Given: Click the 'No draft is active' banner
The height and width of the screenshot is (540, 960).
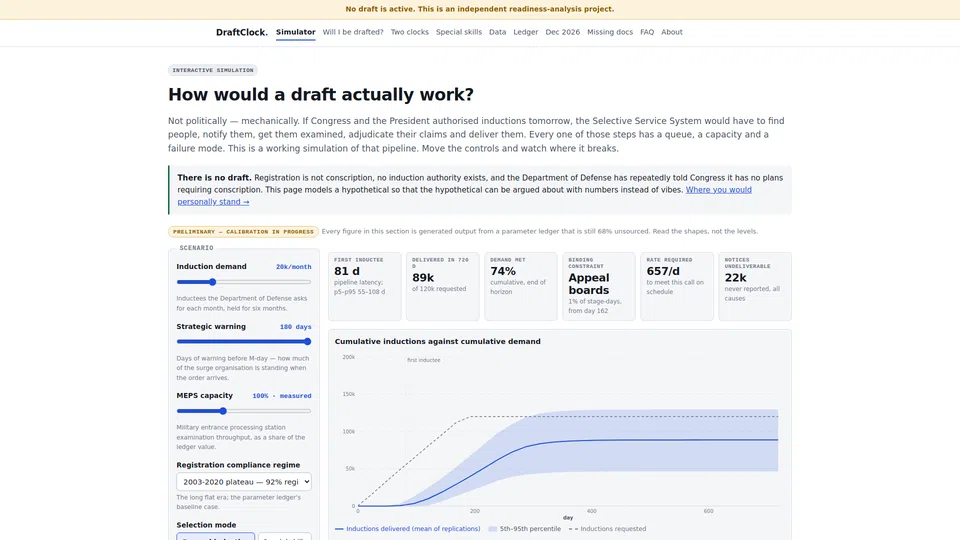Looking at the screenshot, I should 480,9.
